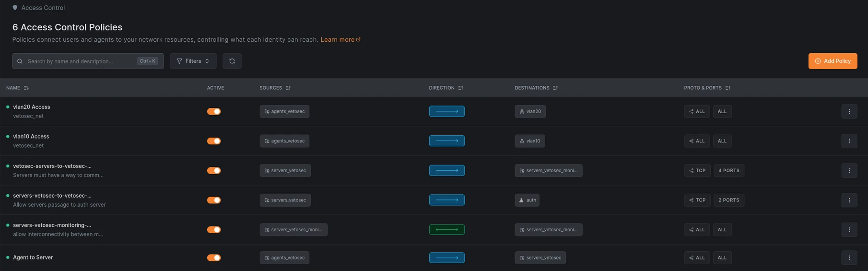Image resolution: width=868 pixels, height=271 pixels.
Task: Toggle the servers-vetosec-monitoring policy switch
Action: [214, 230]
